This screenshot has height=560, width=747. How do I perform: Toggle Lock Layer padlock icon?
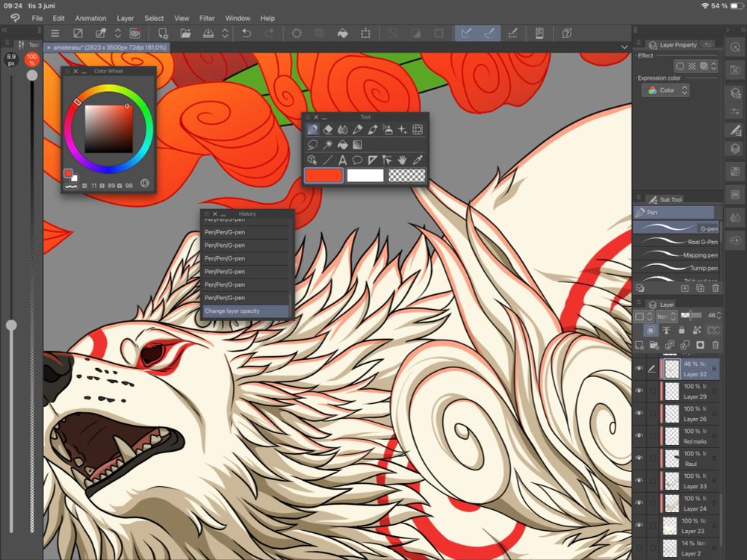tap(681, 330)
